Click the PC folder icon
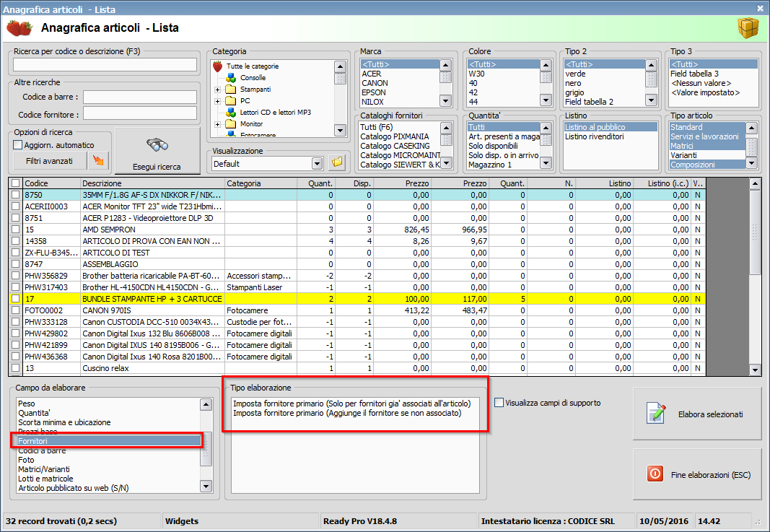Image resolution: width=770 pixels, height=532 pixels. 231,101
